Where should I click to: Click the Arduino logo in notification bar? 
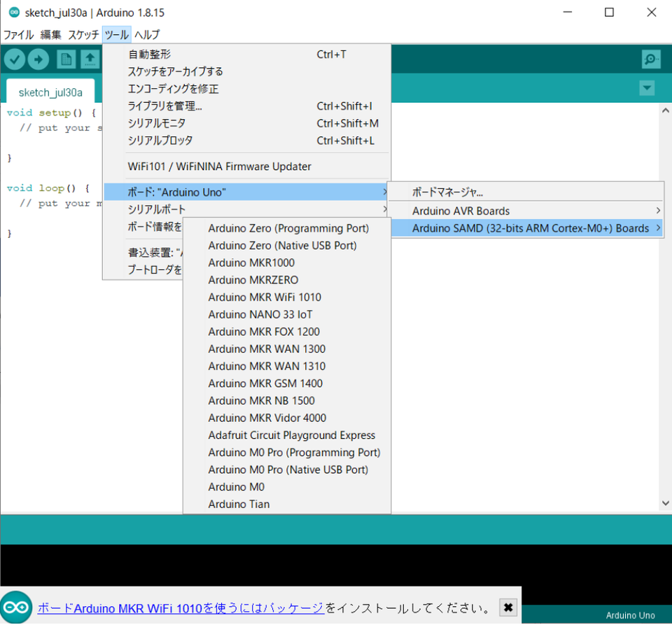[16, 608]
